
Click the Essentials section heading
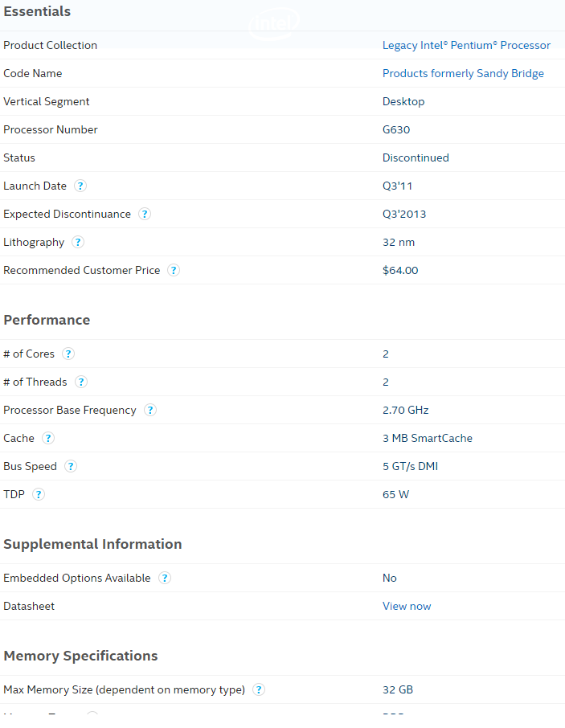tap(37, 11)
